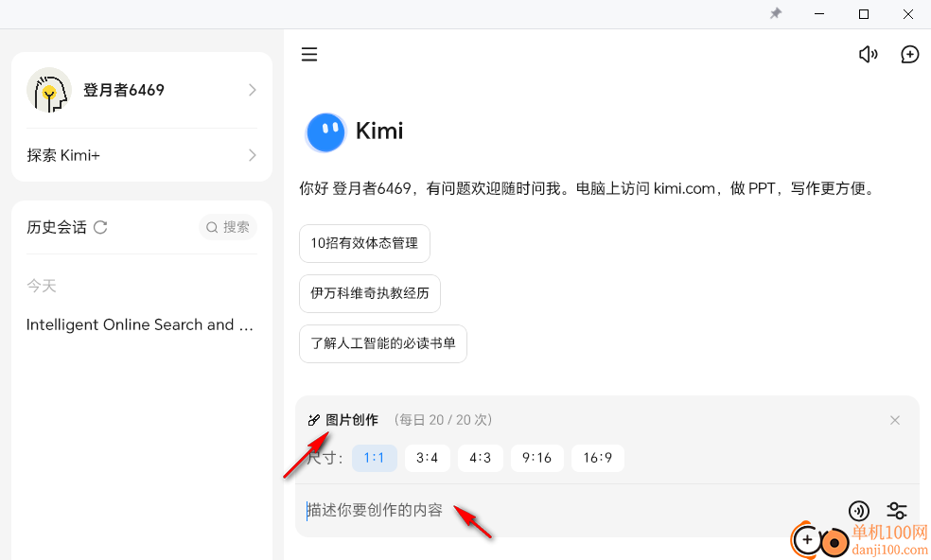This screenshot has width=931, height=560.
Task: Click the 探索 Kimi+ label
Action: pos(63,155)
